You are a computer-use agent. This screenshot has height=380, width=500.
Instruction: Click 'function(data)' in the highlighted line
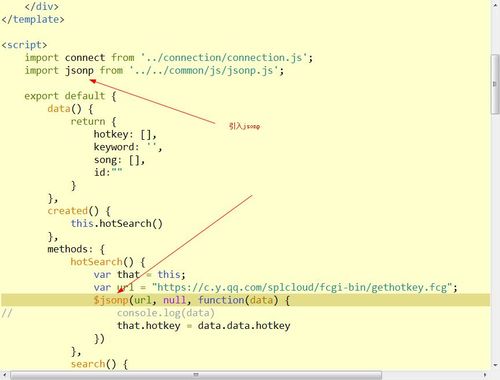click(238, 300)
